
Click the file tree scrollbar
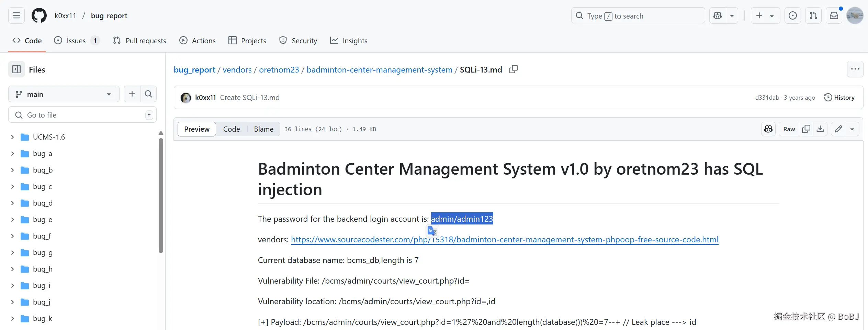pos(161,195)
